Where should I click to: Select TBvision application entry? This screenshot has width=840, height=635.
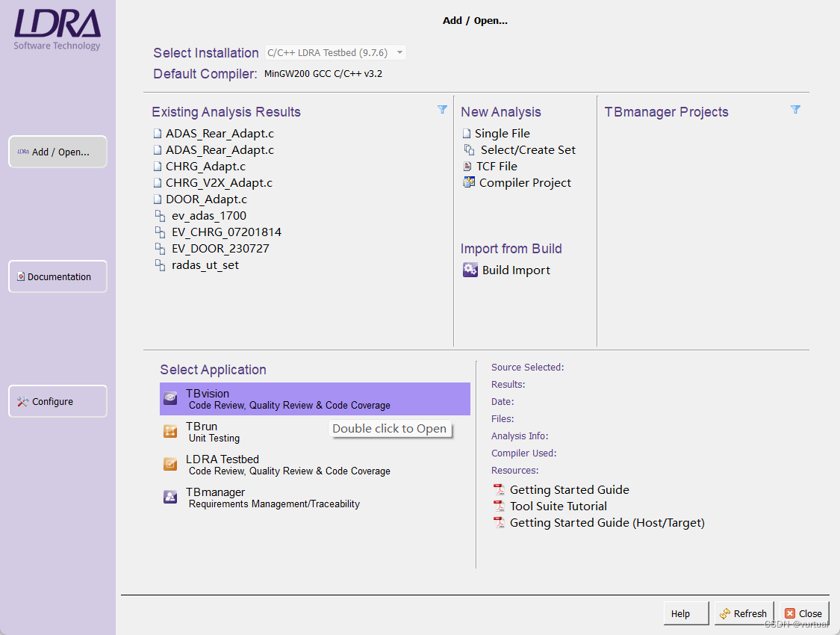(315, 399)
